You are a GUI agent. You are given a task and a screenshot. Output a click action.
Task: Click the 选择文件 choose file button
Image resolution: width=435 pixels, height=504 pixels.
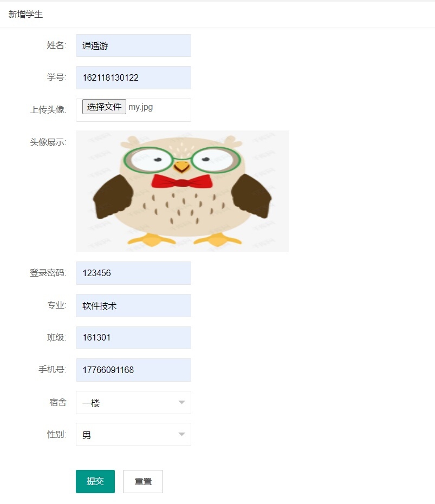point(104,107)
